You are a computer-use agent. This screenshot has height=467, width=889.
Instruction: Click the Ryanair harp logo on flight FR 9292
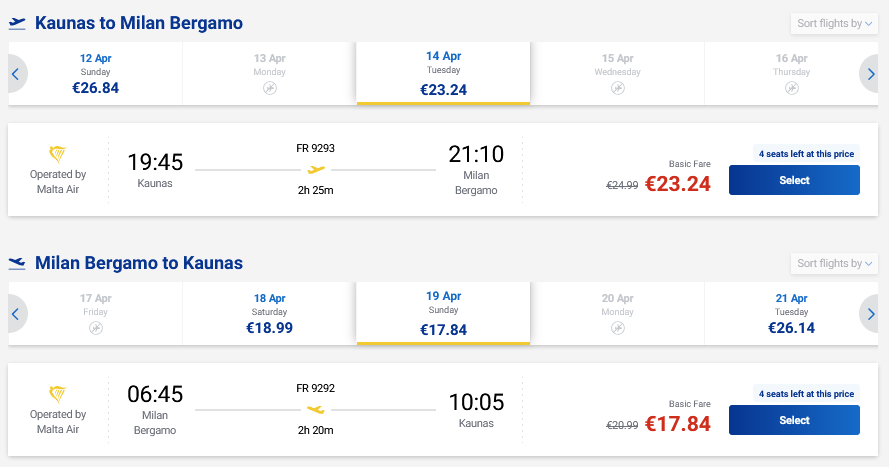[58, 393]
